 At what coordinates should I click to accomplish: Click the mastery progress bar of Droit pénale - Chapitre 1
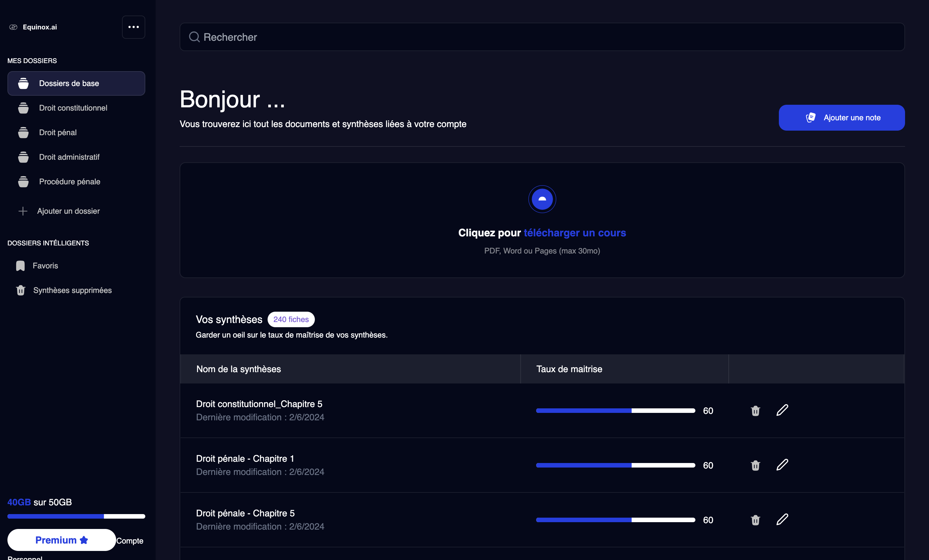coord(615,465)
